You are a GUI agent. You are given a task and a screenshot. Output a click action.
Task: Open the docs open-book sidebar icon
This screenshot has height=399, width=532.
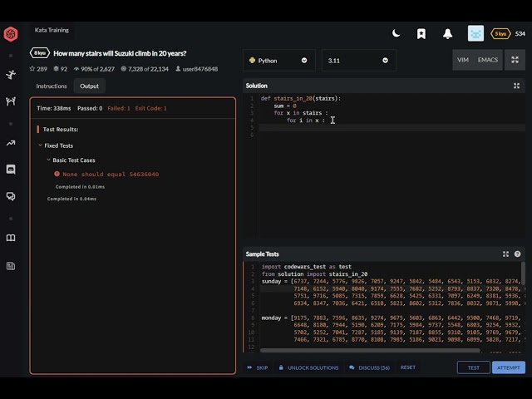point(11,238)
